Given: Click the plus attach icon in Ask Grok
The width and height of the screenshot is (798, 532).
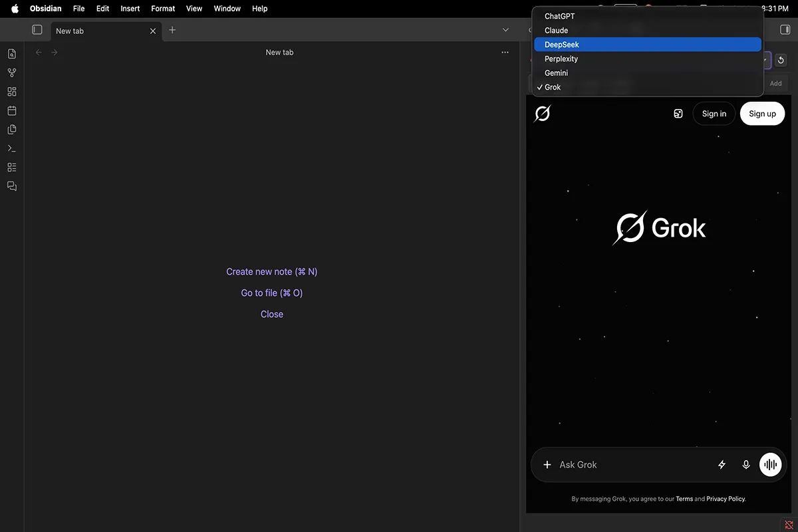Looking at the screenshot, I should [x=547, y=465].
